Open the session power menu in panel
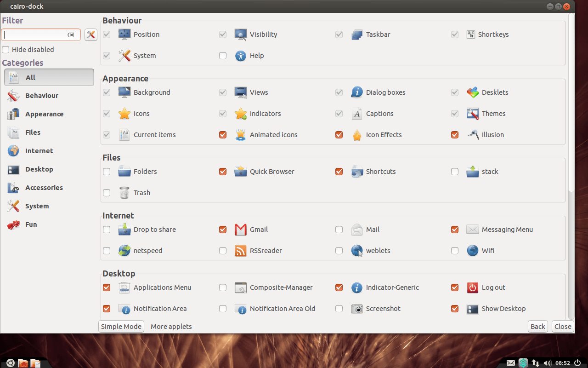The image size is (588, 368). tap(578, 363)
